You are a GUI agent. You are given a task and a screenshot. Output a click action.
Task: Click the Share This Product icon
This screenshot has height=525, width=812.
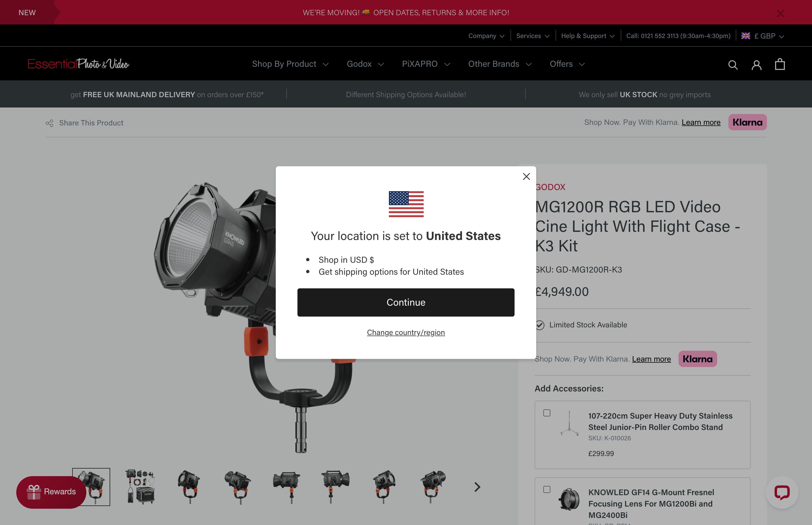[49, 123]
